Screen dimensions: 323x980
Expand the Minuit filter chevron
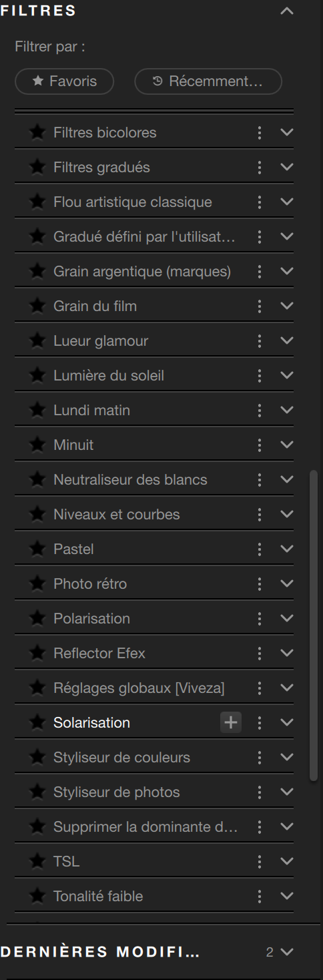pyautogui.click(x=287, y=445)
